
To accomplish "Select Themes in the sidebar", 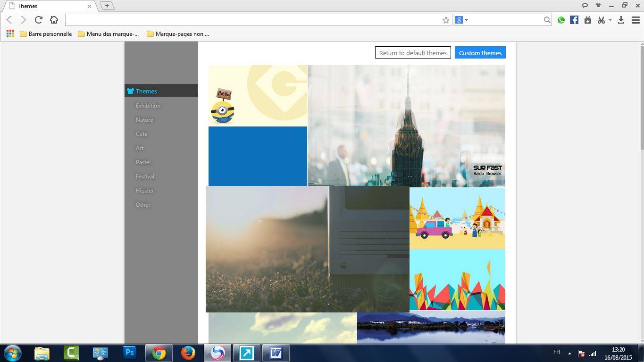I will [161, 91].
